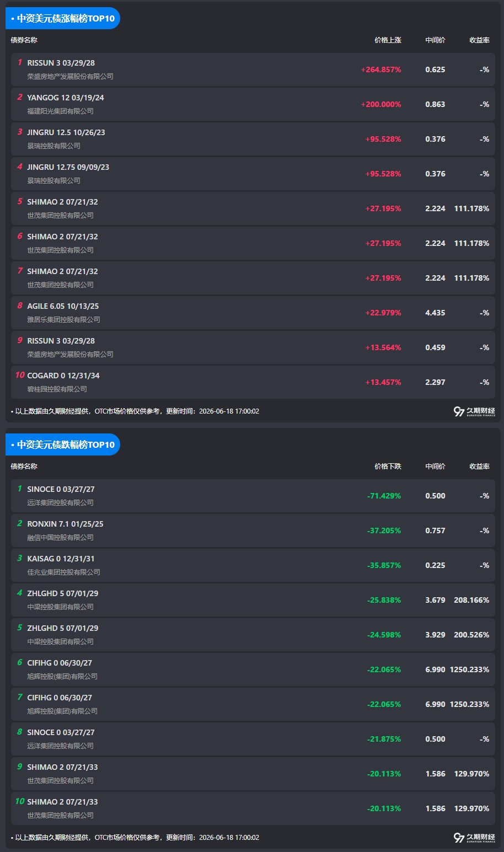Image resolution: width=504 pixels, height=852 pixels.
Task: Select the 0.225 mid price
Action: [x=435, y=566]
